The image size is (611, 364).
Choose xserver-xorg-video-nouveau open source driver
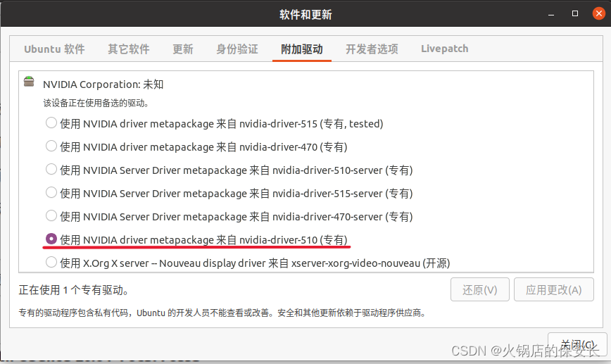click(51, 262)
